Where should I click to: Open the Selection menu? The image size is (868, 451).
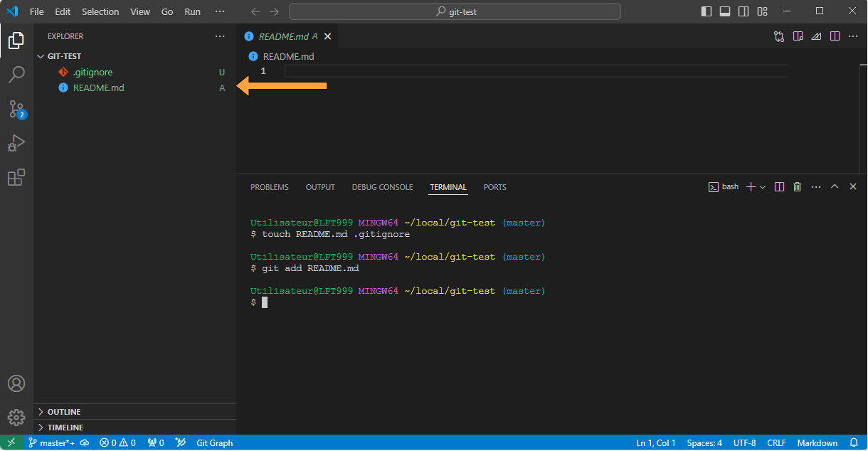click(100, 11)
